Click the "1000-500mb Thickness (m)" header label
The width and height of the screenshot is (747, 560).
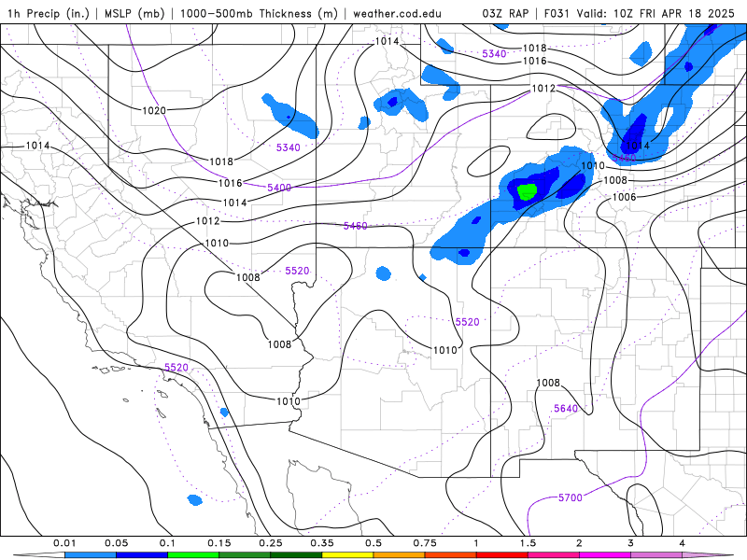tap(259, 13)
